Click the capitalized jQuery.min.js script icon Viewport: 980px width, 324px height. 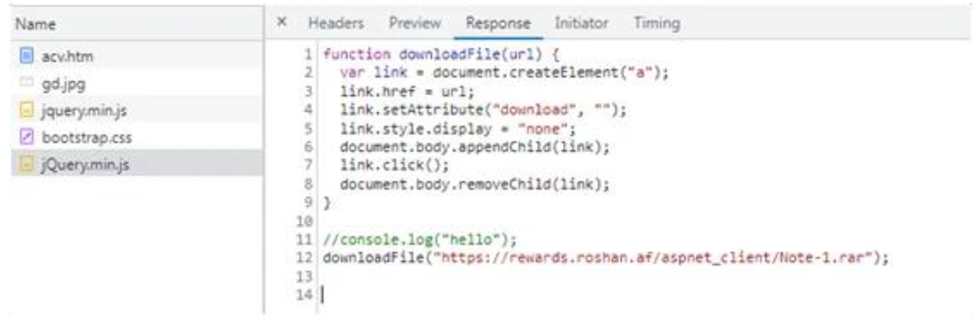(26, 165)
